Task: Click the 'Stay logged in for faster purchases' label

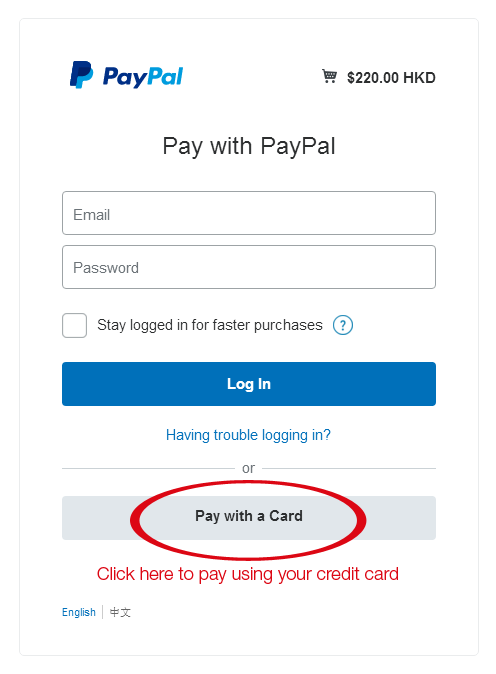Action: coord(210,325)
